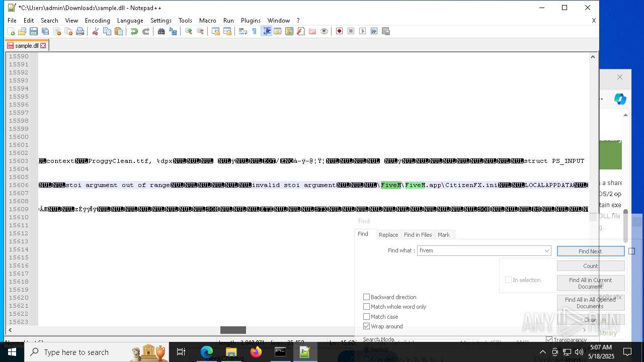
Task: Click the vertical scrollbar up arrow
Action: [593, 56]
